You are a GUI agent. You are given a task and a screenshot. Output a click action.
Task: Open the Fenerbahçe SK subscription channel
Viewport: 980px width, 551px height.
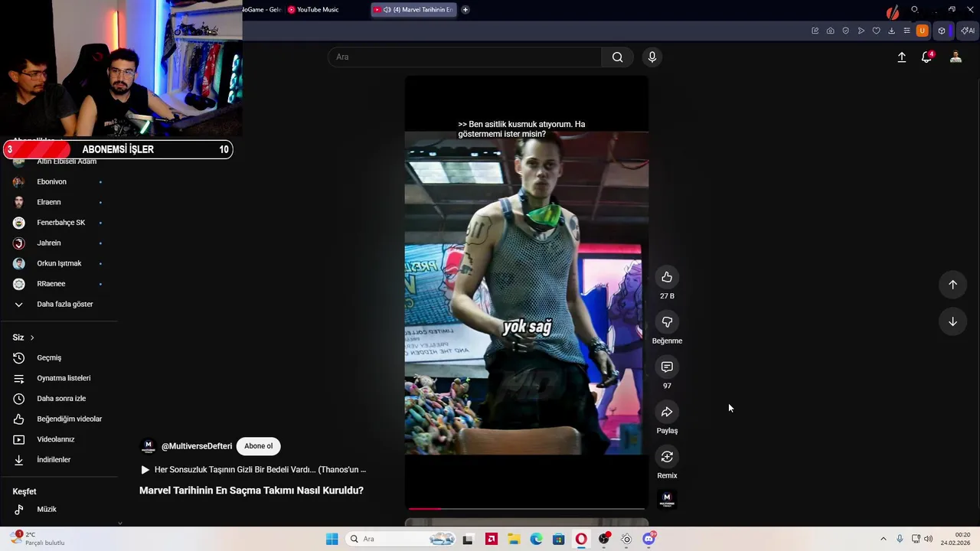(x=61, y=223)
